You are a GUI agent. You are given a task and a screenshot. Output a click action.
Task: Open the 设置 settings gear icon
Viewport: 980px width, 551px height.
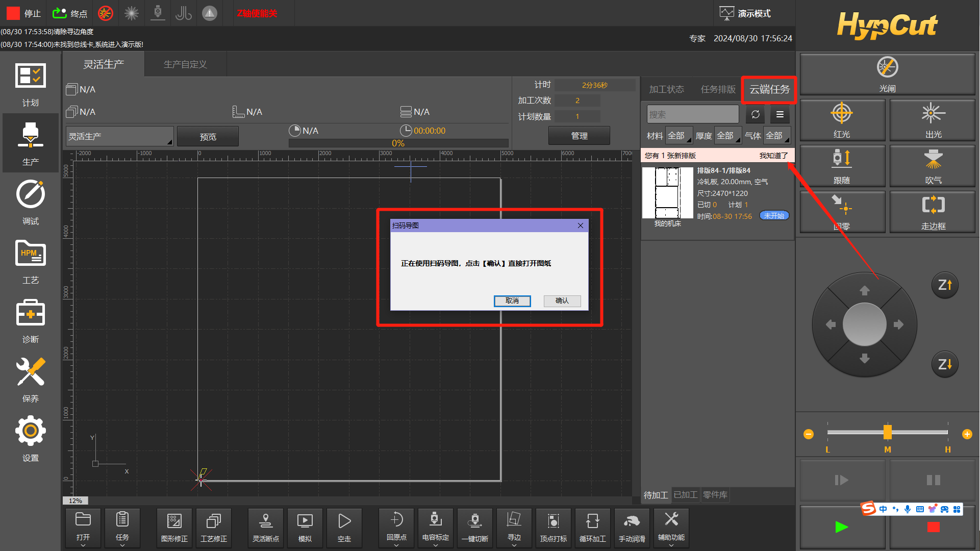click(31, 439)
